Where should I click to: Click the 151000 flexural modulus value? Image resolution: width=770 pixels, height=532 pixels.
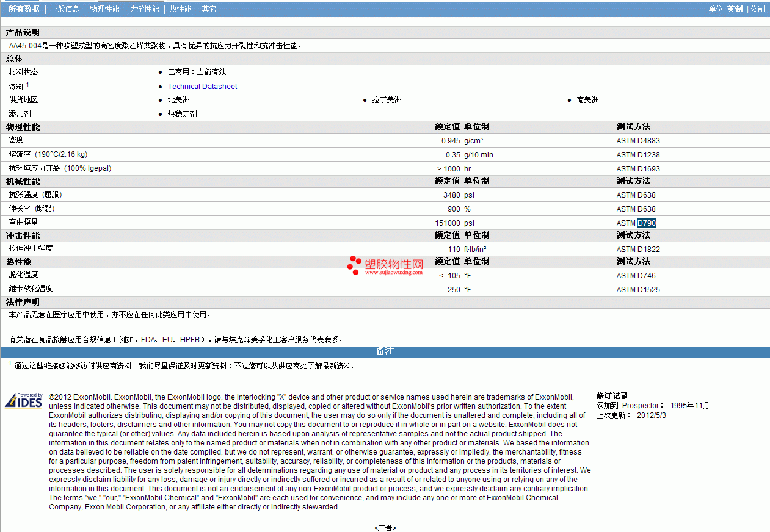point(448,223)
